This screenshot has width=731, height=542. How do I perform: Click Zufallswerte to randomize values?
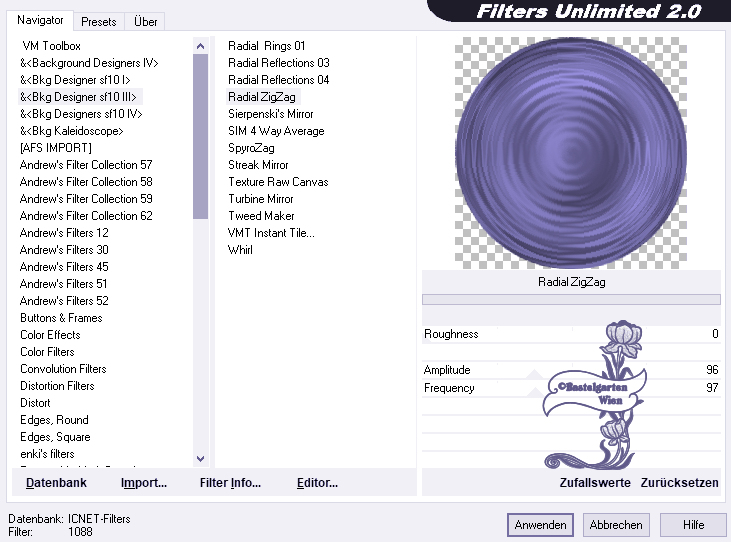[595, 483]
